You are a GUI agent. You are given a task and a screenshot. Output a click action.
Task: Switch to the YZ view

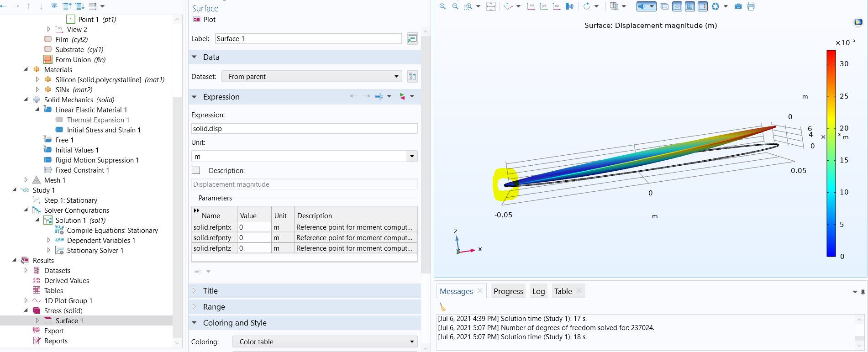[x=544, y=6]
